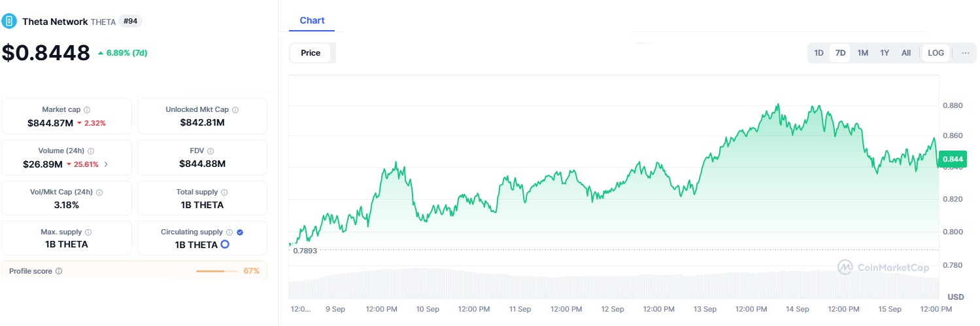Set chart range to 7D
The height and width of the screenshot is (326, 980).
(840, 53)
